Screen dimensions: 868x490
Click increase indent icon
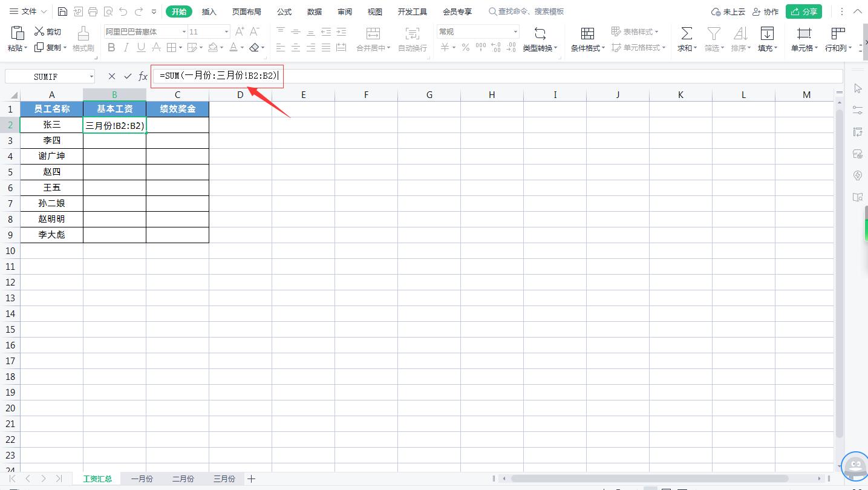click(341, 31)
